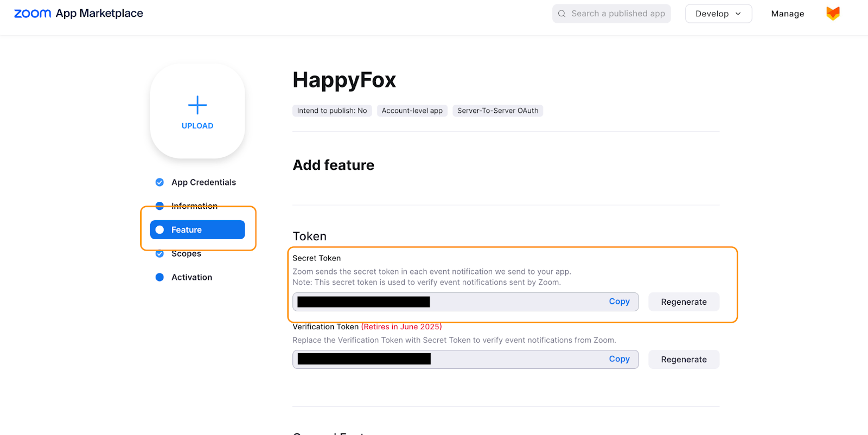Go to App Credentials step
Viewport: 868px width, 435px height.
point(203,182)
